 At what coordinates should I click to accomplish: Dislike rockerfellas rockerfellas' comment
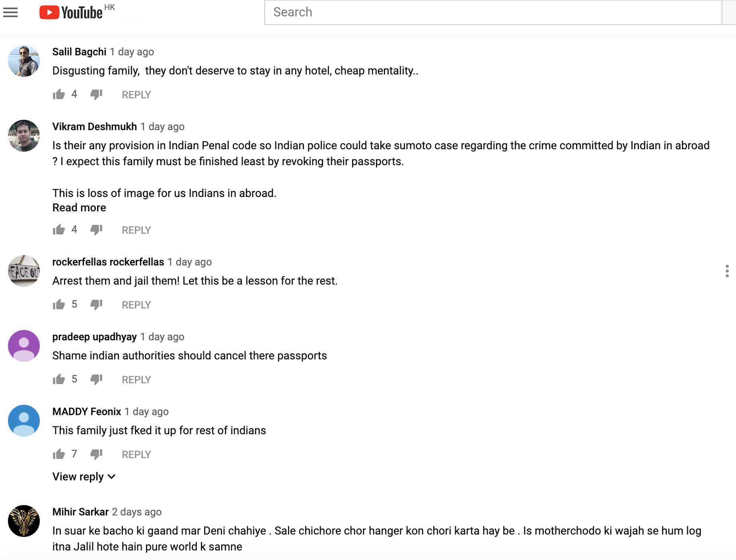click(x=96, y=304)
